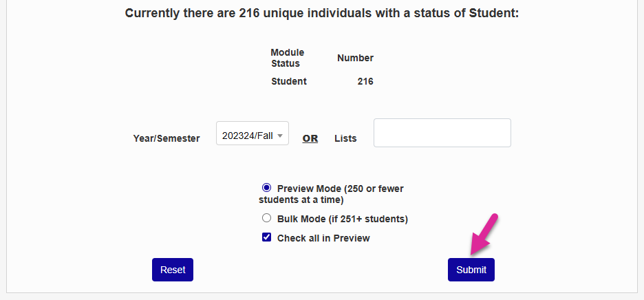
Task: Click the "Check all in Preview" label text
Action: point(323,238)
